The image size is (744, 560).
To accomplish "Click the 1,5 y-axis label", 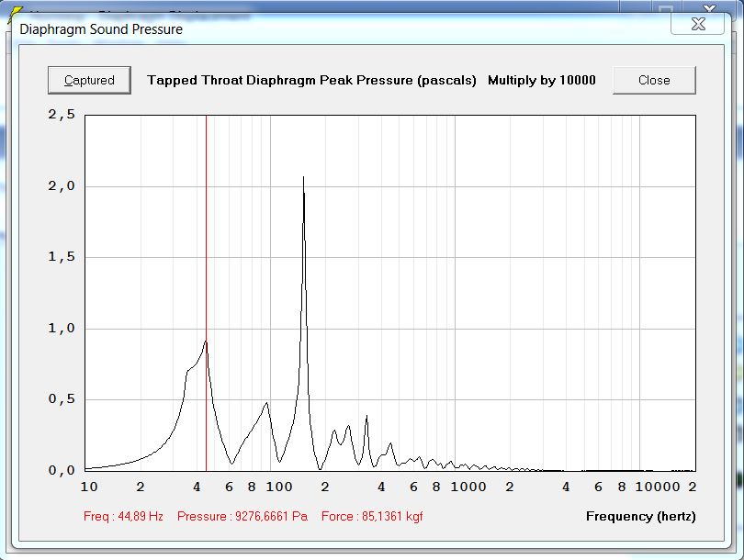I will 62,257.
